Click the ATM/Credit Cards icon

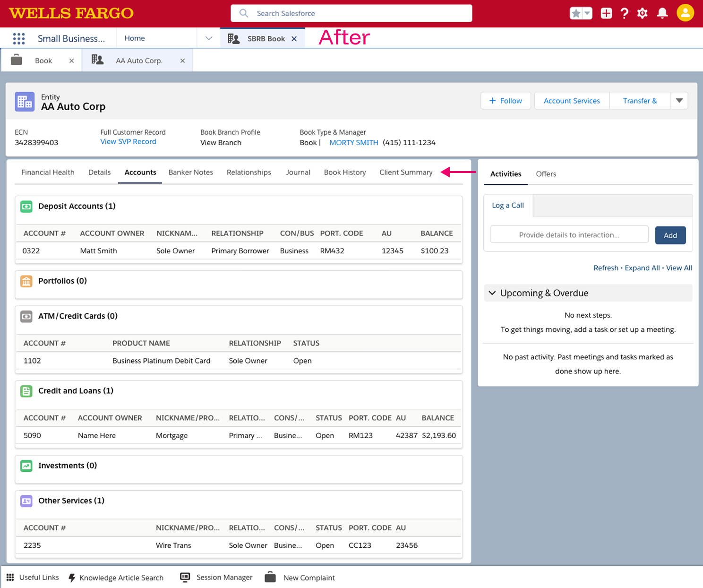pos(26,316)
